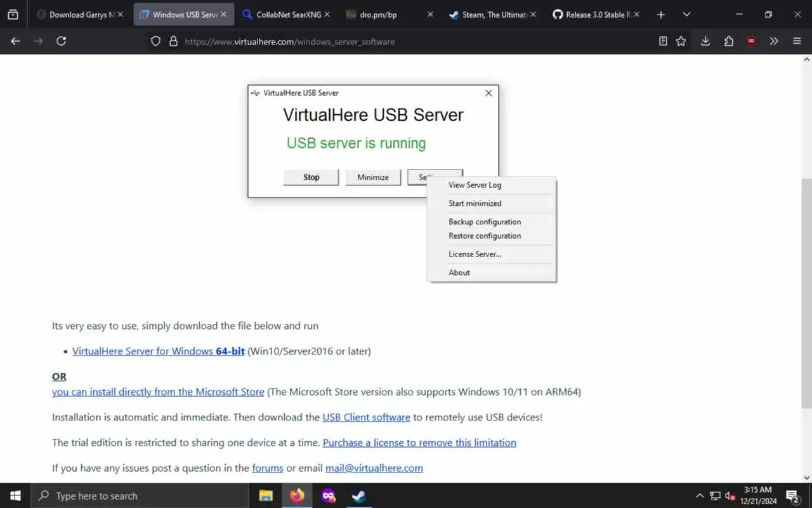Bookmark this page with star icon
The width and height of the screenshot is (812, 508).
click(681, 41)
